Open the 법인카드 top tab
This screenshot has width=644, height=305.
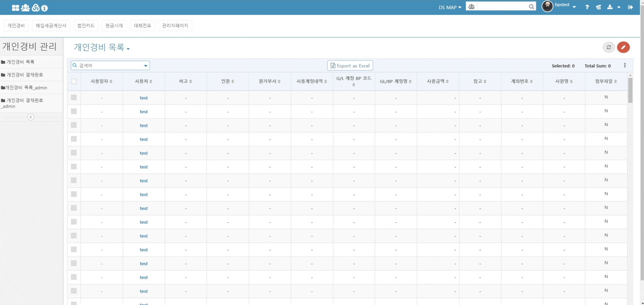[86, 26]
